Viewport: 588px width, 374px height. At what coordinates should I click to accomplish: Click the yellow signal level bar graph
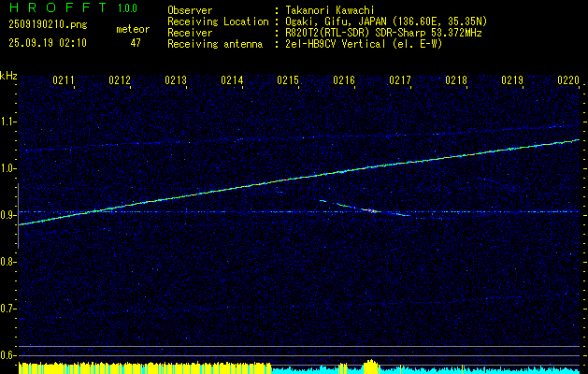pyautogui.click(x=145, y=367)
